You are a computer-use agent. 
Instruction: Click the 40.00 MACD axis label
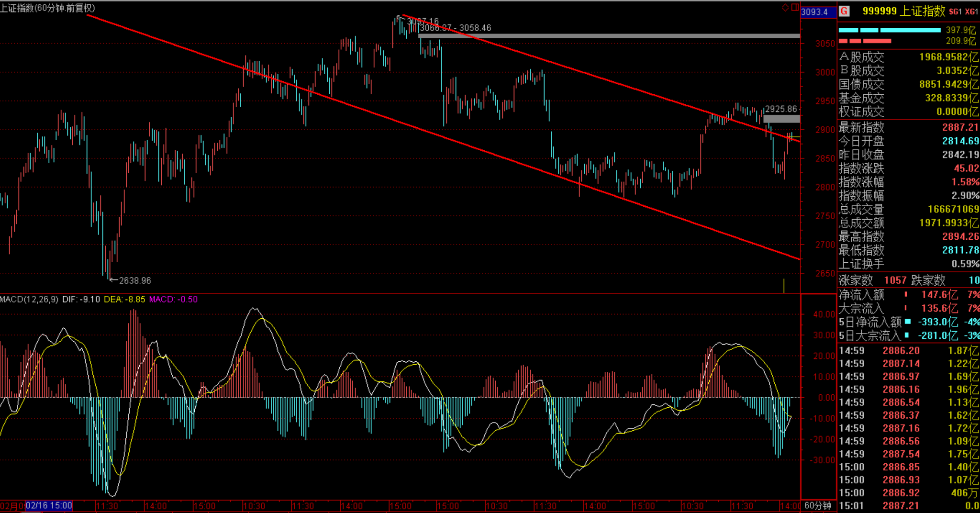pos(824,314)
